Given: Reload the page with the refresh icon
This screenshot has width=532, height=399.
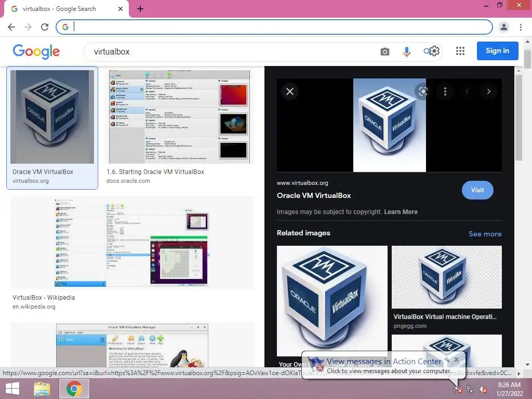Looking at the screenshot, I should pyautogui.click(x=45, y=27).
